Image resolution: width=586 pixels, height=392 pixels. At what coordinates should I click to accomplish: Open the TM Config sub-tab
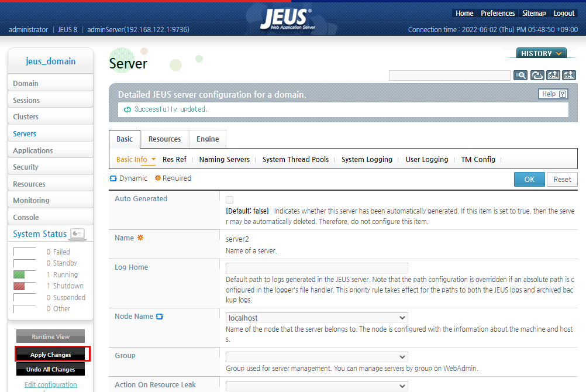coord(478,159)
